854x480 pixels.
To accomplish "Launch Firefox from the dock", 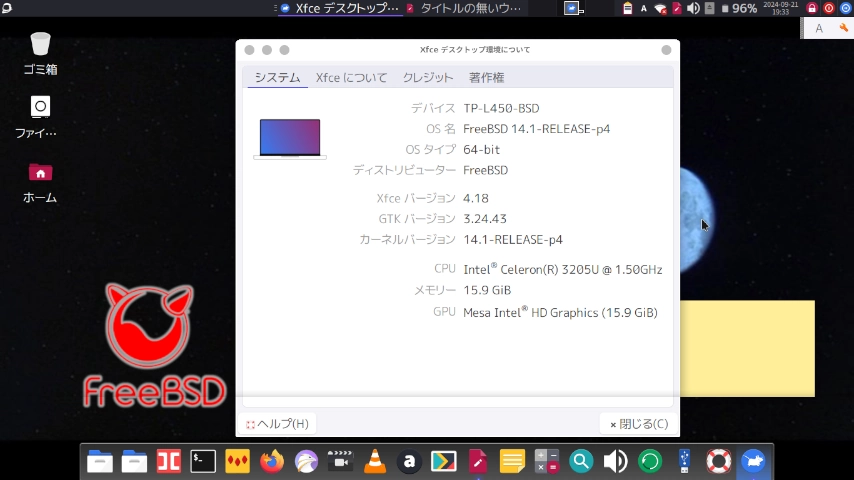I will tap(272, 461).
